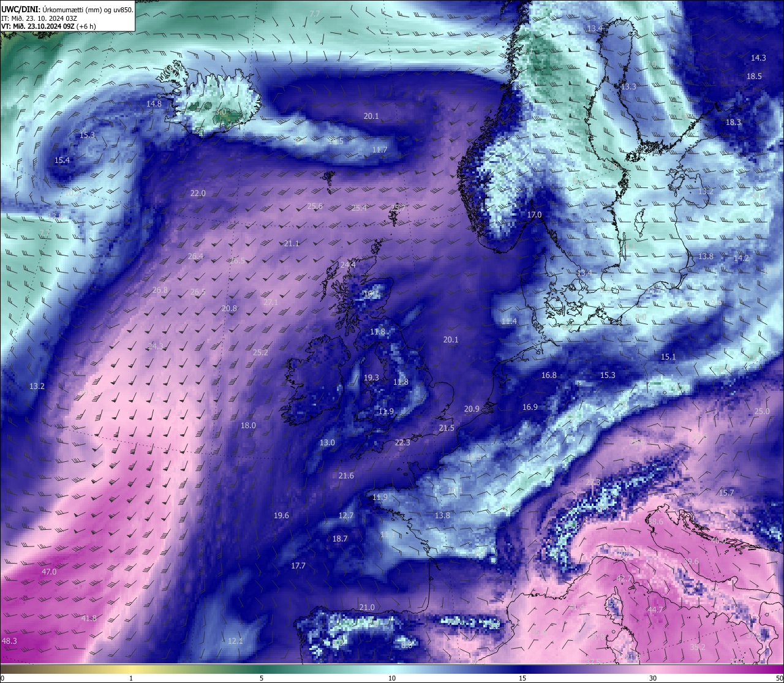The height and width of the screenshot is (683, 784).
Task: Select the 15.7 value on the map
Action: 726,492
